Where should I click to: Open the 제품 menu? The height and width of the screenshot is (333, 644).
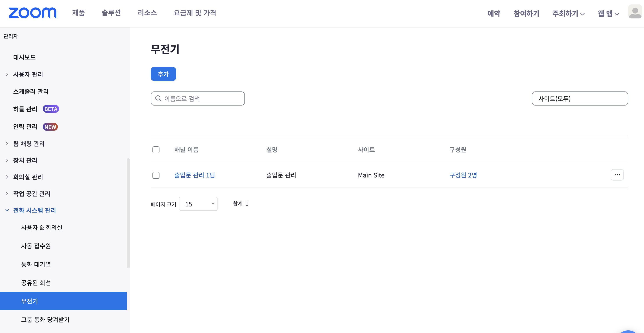(x=78, y=13)
